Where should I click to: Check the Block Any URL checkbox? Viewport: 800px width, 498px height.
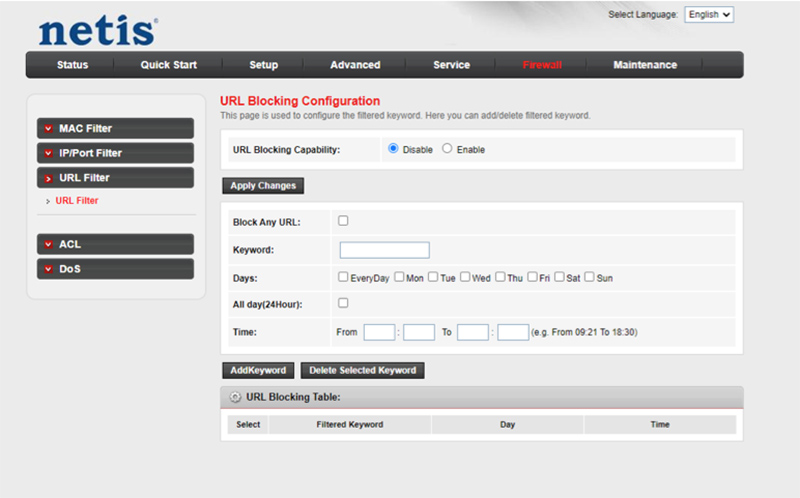click(344, 221)
